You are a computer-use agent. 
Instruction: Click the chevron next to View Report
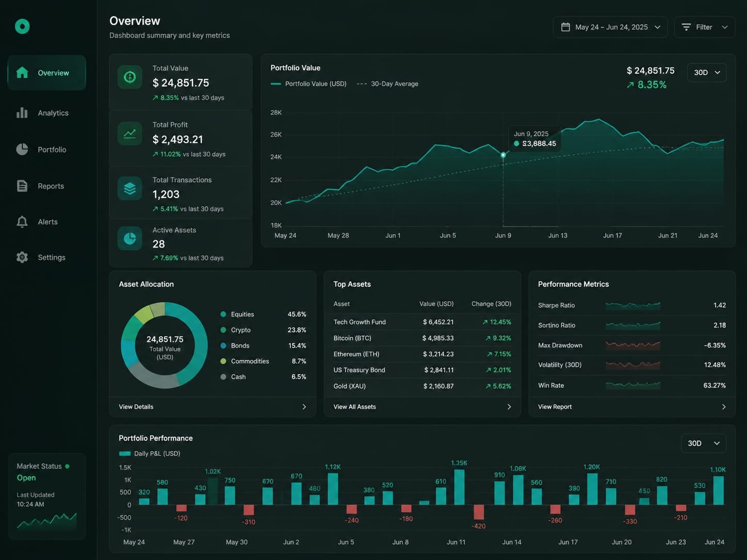point(724,407)
